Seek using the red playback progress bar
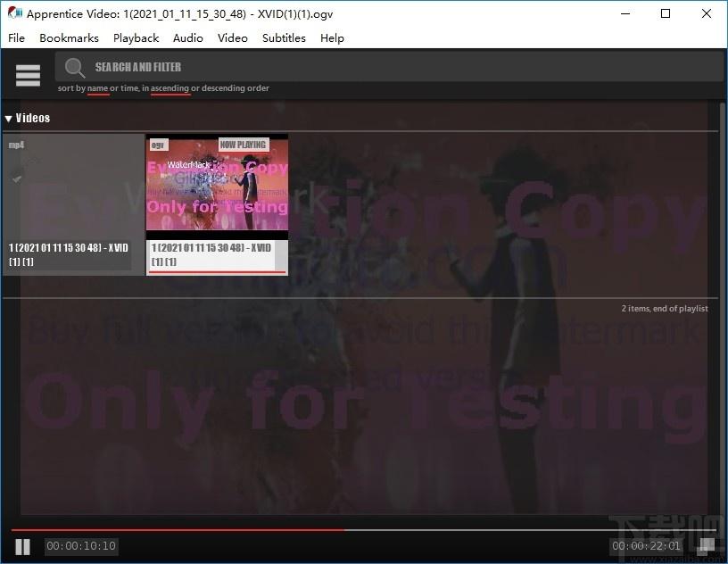This screenshot has height=564, width=728. 178,529
